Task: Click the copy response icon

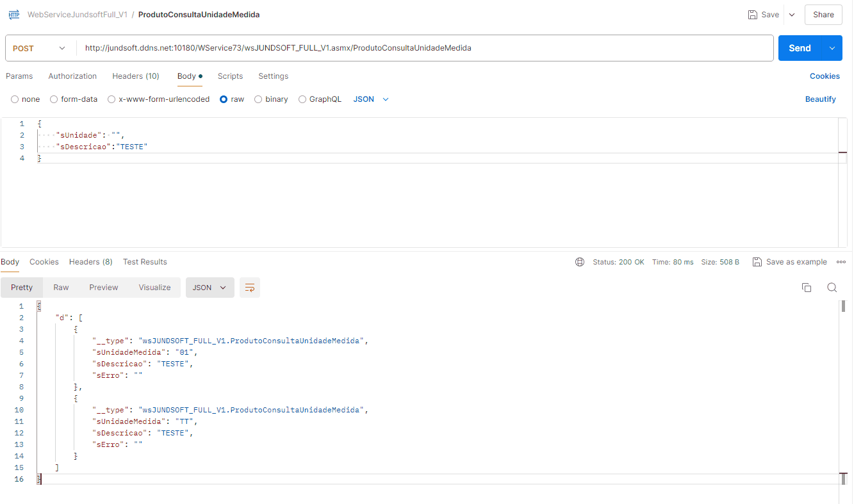Action: click(807, 288)
